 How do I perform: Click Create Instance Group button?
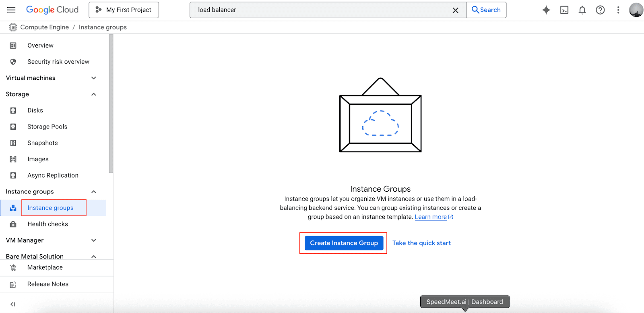[x=344, y=243]
